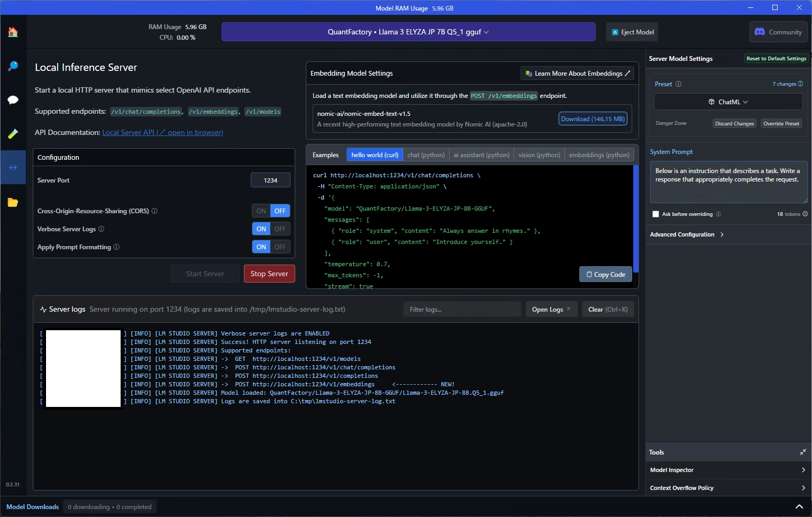
Task: Set Verbose Server Logs to OFF
Action: tap(280, 229)
